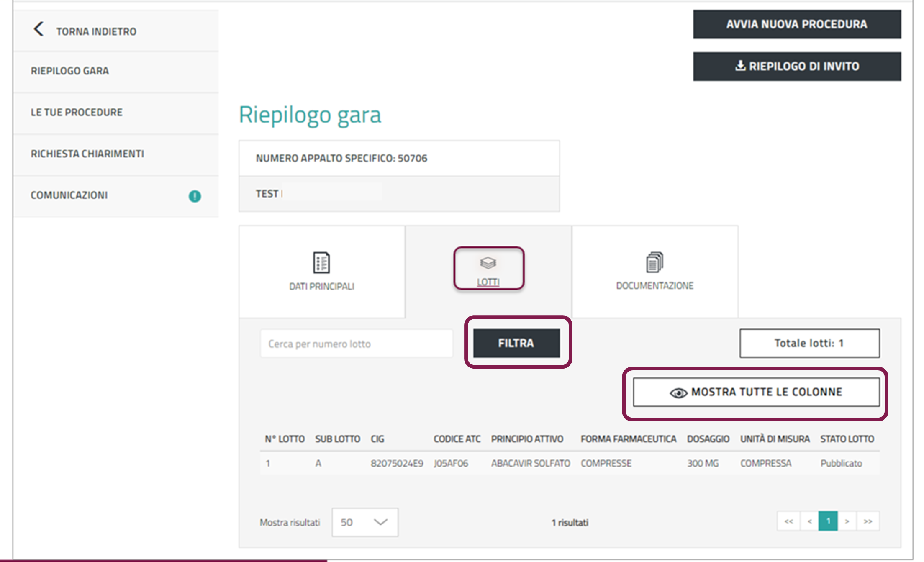Open Riepilogo Gara in the sidebar

point(70,71)
